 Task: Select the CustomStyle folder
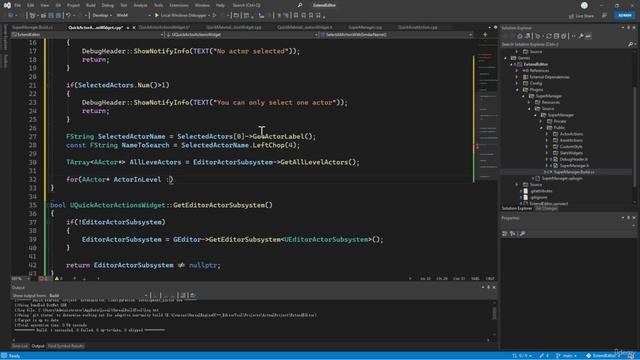(571, 147)
